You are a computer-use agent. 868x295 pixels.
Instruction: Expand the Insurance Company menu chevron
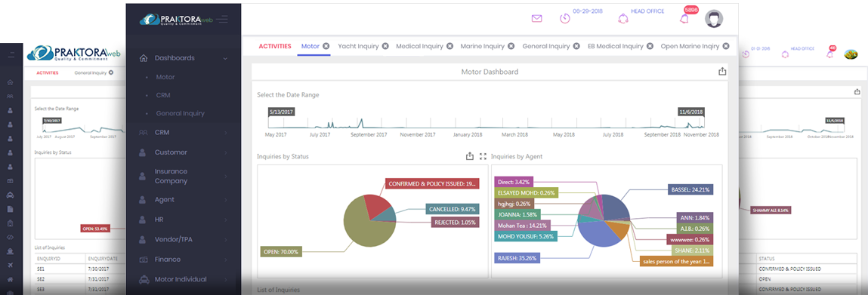[226, 177]
